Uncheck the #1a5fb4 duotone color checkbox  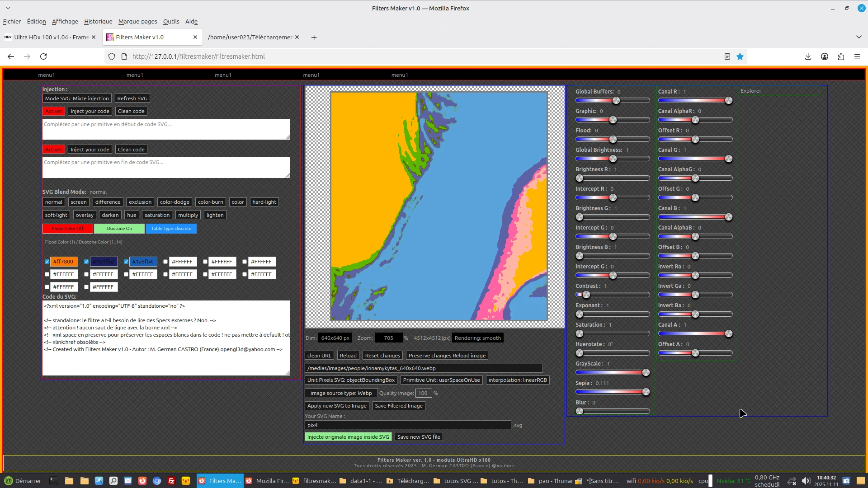pos(126,262)
